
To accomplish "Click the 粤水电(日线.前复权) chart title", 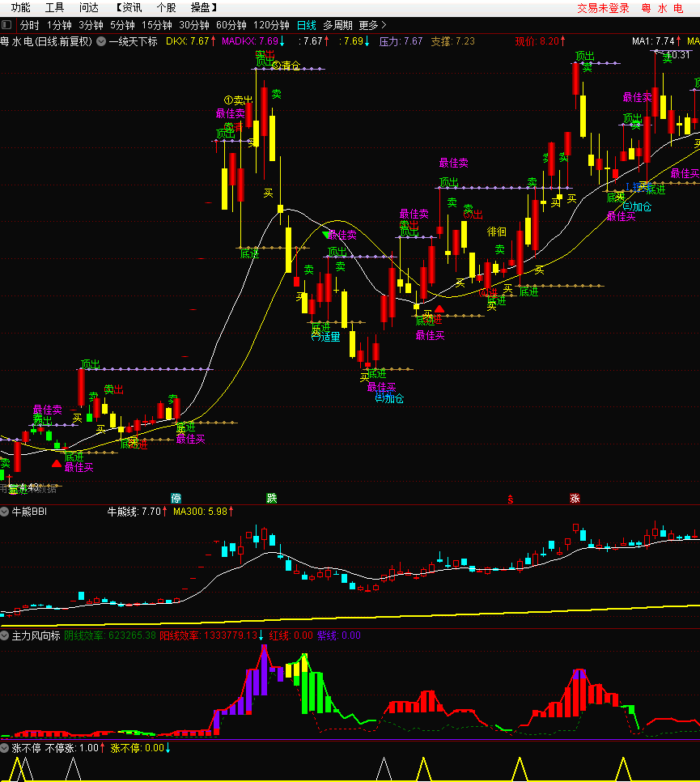I will pyautogui.click(x=46, y=41).
